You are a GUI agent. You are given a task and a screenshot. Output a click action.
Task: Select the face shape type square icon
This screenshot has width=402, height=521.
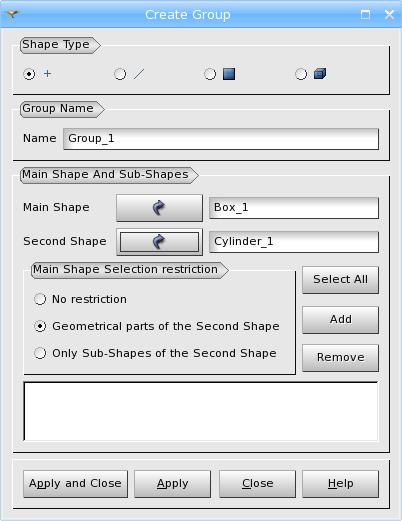click(x=229, y=74)
